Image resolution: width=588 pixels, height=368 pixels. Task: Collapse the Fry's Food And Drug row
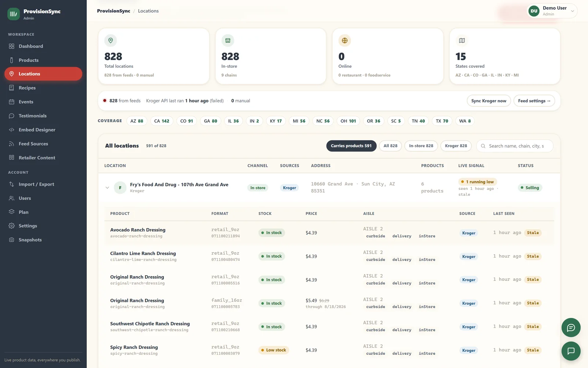click(107, 188)
